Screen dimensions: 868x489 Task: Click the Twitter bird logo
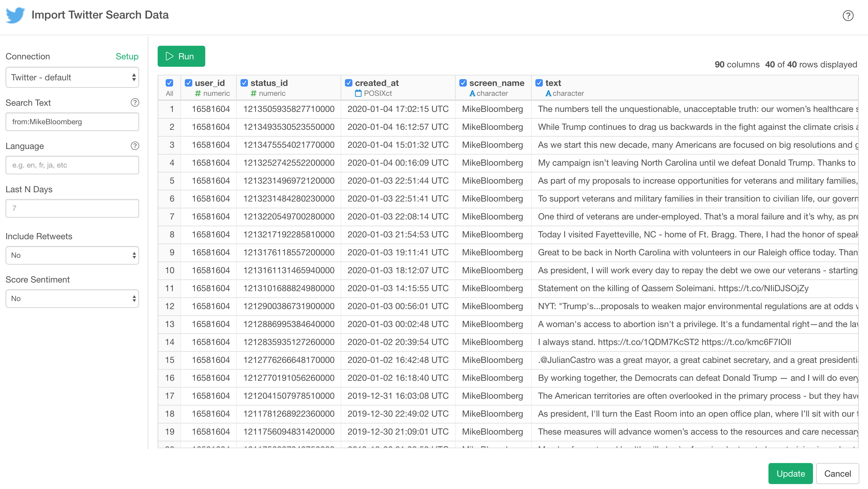point(15,15)
